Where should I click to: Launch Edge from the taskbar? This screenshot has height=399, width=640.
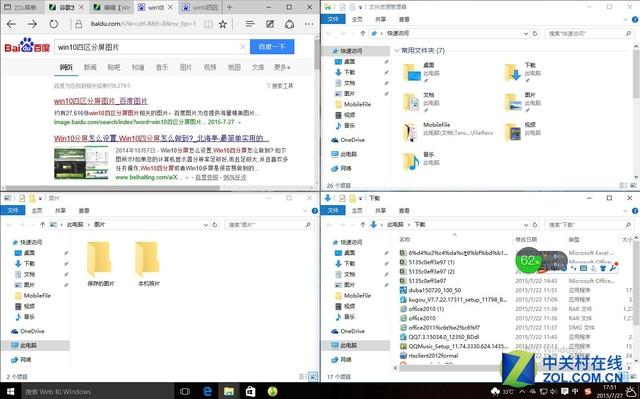coord(207,392)
